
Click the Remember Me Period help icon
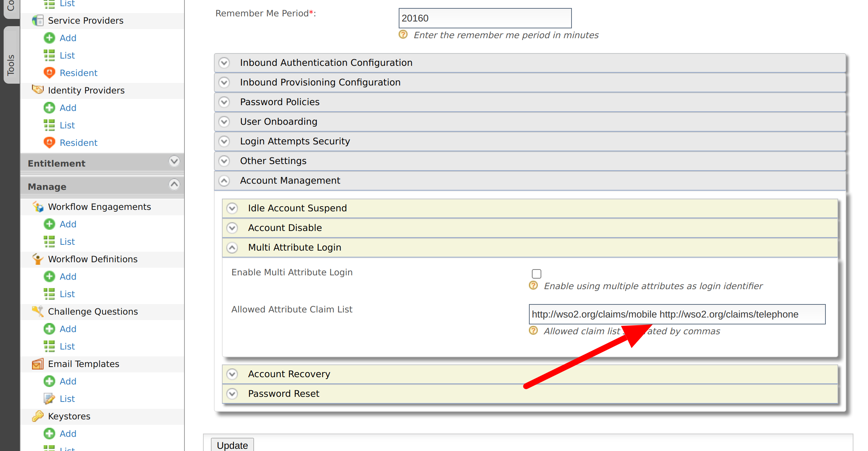(x=403, y=35)
